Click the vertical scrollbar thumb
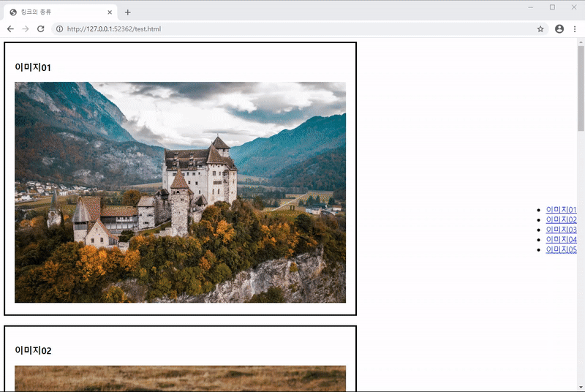 (581, 88)
